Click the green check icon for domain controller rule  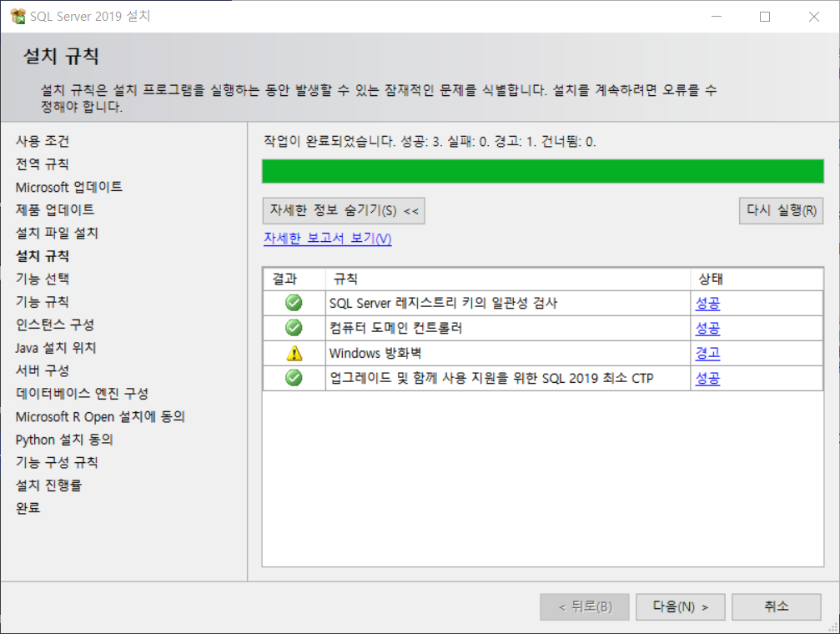click(x=294, y=328)
